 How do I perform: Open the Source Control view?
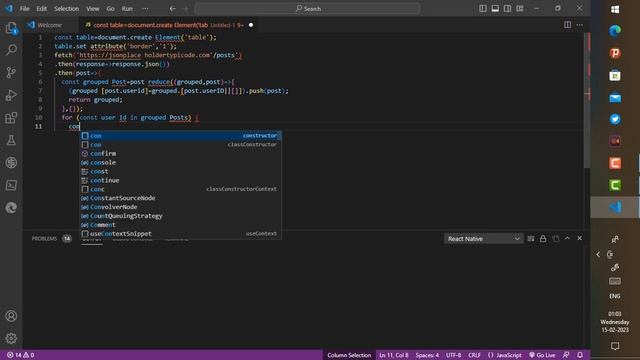point(11,73)
